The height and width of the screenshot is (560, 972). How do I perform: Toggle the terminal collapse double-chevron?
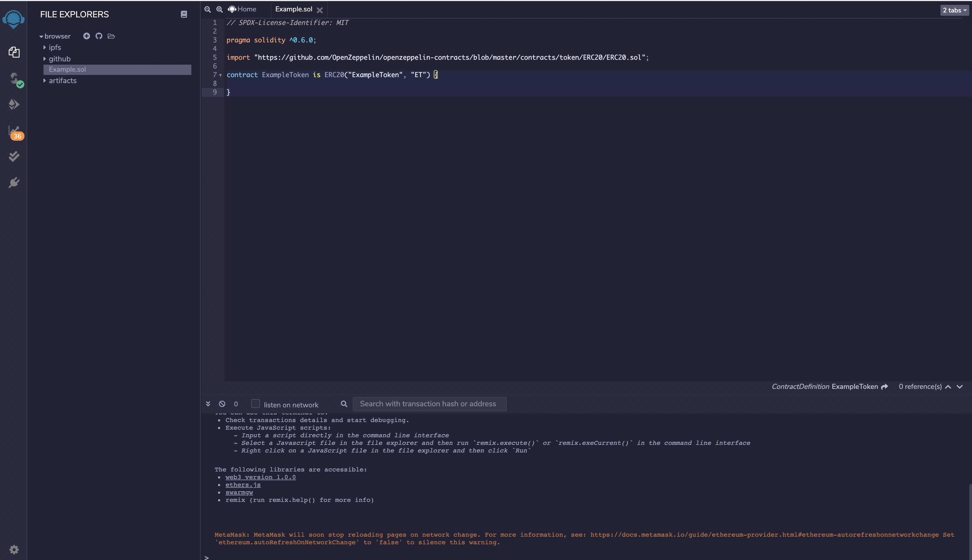click(x=208, y=404)
